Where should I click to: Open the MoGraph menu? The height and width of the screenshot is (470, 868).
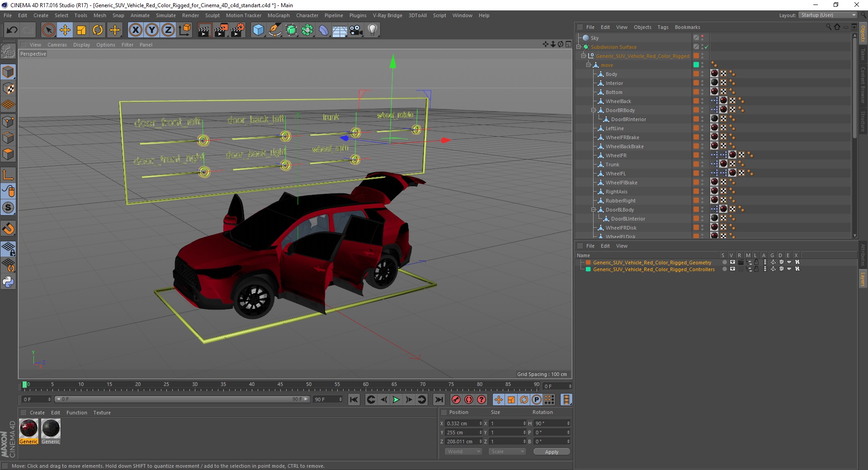point(278,15)
